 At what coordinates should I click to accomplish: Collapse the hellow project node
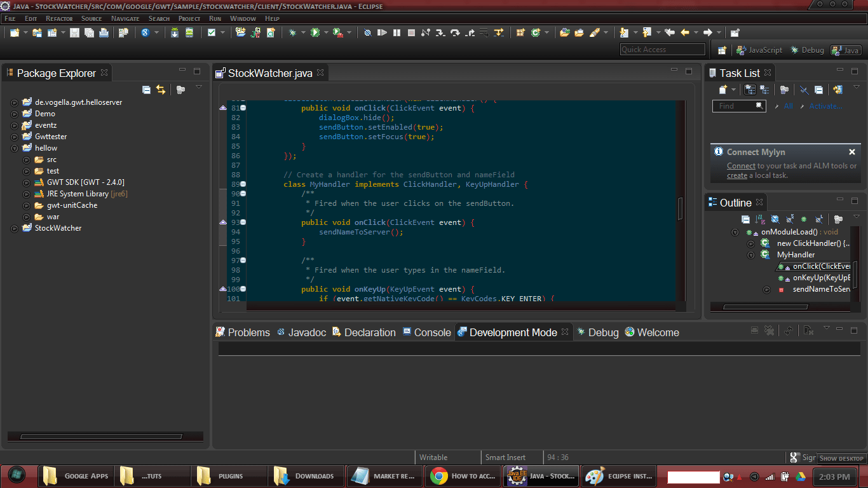click(15, 148)
